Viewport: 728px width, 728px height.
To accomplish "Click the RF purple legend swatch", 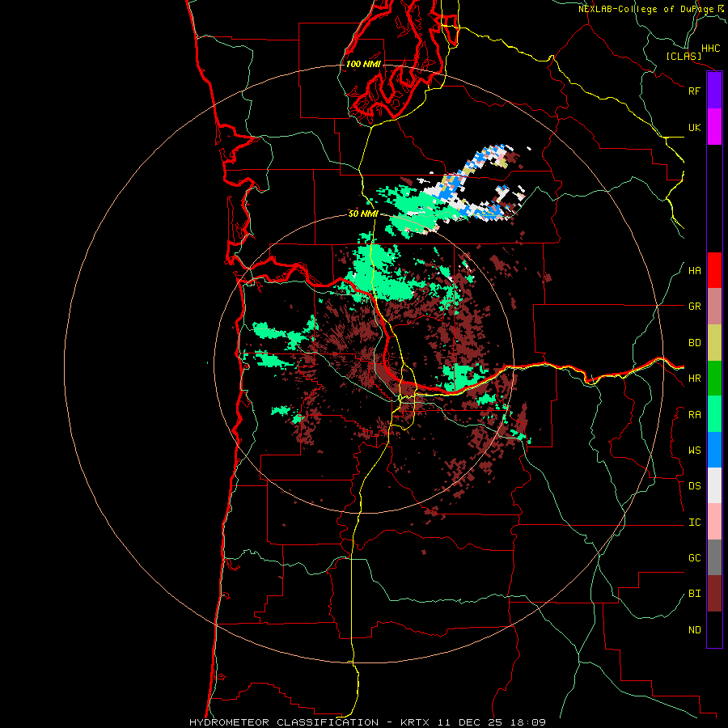I will coord(714,91).
